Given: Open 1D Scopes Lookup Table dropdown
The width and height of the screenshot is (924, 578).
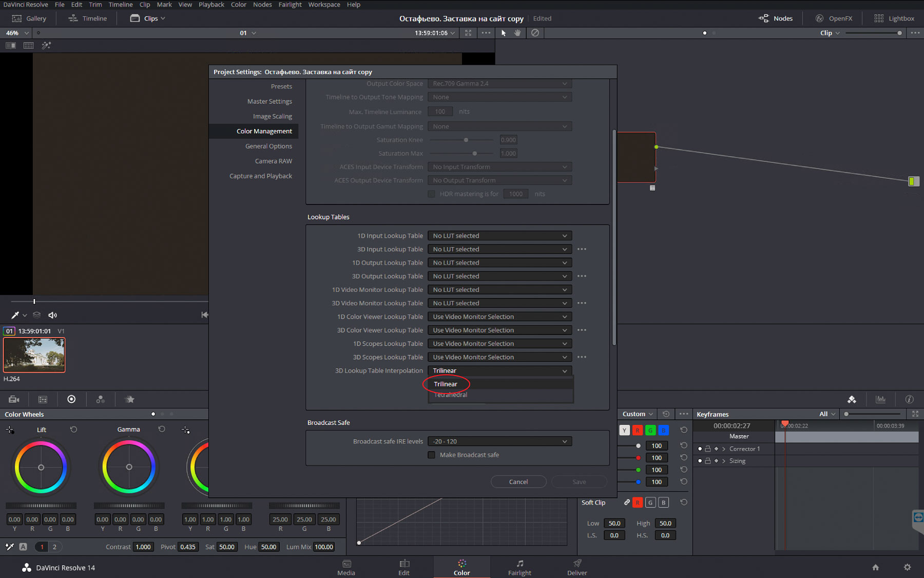Looking at the screenshot, I should click(x=500, y=344).
